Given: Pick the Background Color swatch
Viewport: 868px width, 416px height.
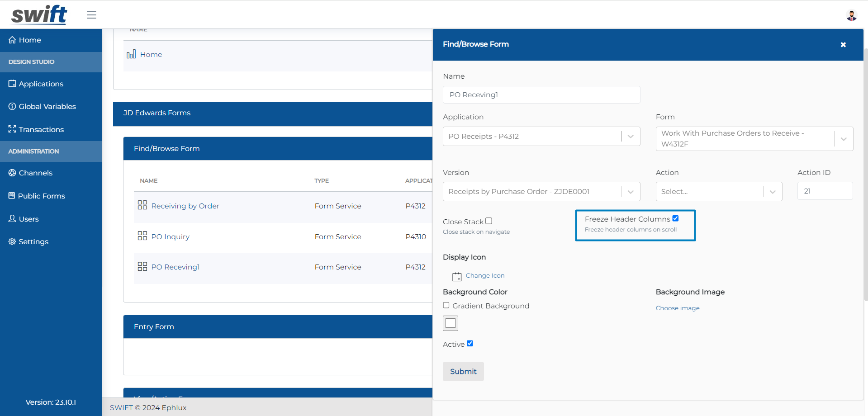Looking at the screenshot, I should click(x=451, y=323).
